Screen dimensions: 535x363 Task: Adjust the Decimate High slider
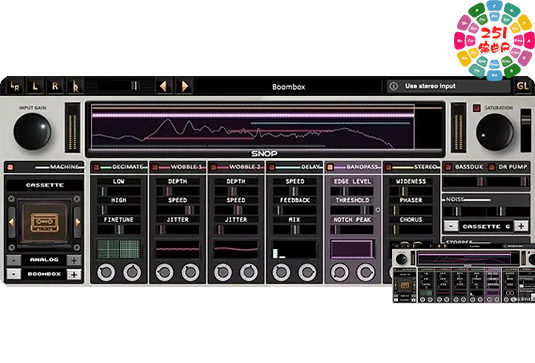(x=119, y=210)
